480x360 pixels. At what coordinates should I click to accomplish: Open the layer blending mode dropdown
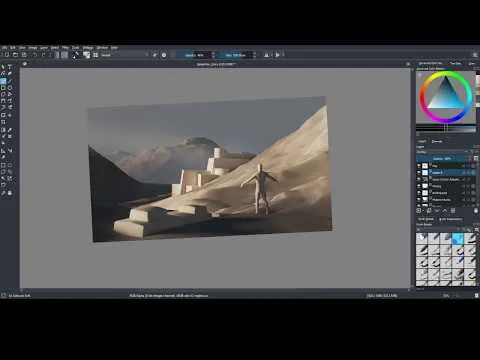pyautogui.click(x=442, y=152)
